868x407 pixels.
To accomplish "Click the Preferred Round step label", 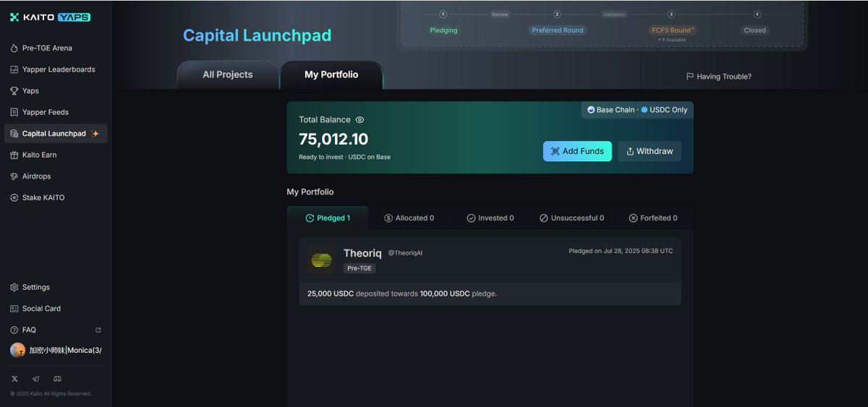I will pyautogui.click(x=557, y=30).
